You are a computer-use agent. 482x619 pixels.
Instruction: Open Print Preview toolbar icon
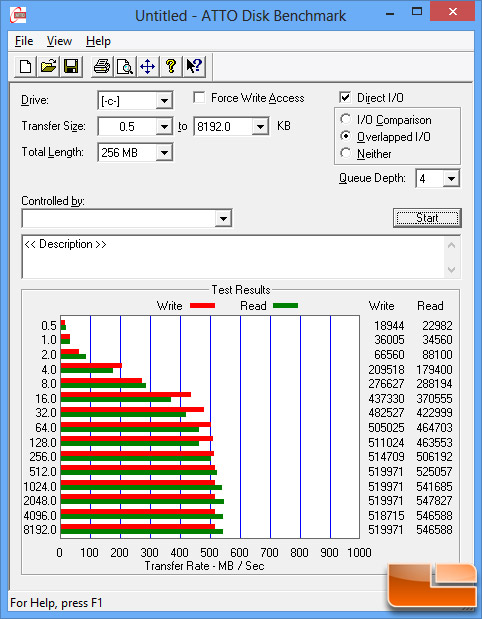pyautogui.click(x=125, y=66)
